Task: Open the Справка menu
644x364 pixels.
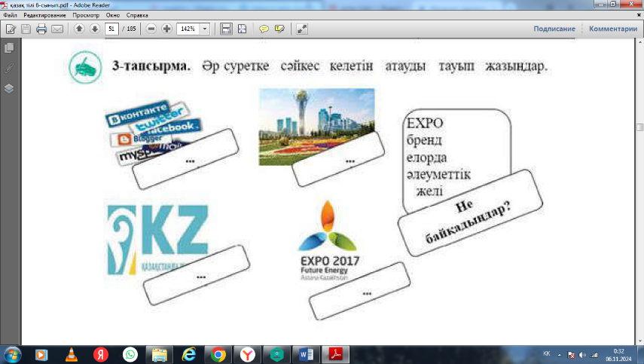Action: 137,15
